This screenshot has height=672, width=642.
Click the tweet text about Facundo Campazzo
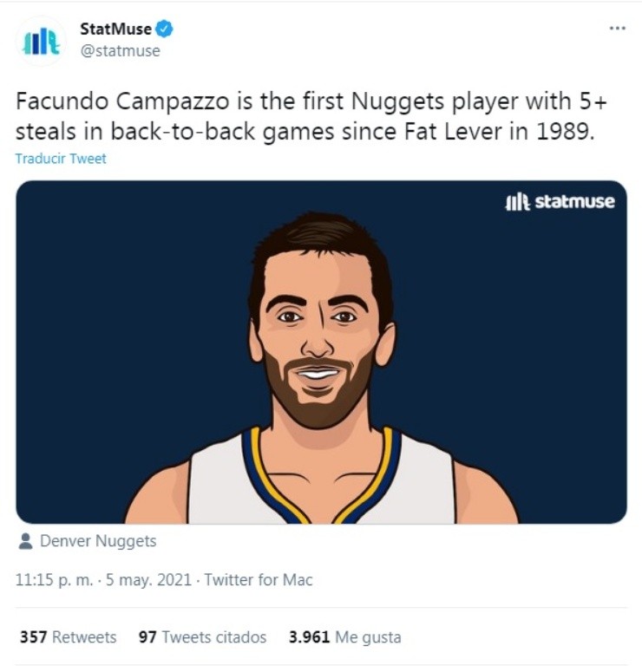click(x=311, y=116)
